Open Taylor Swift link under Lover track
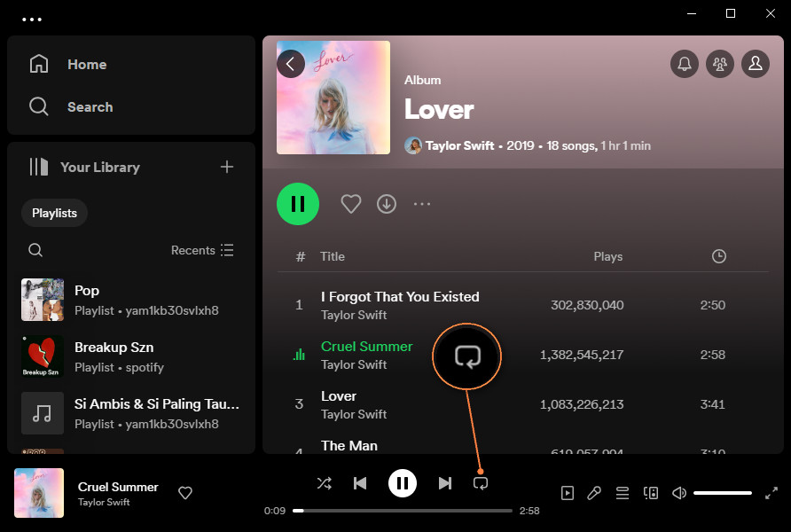791x532 pixels. tap(354, 414)
